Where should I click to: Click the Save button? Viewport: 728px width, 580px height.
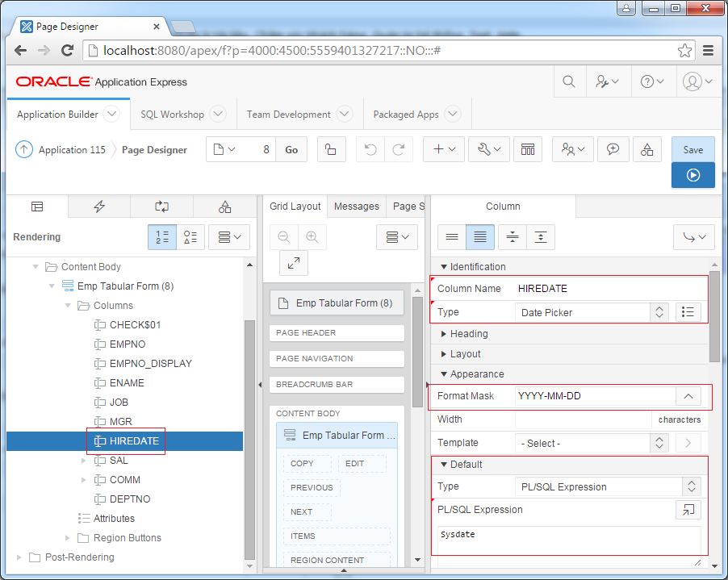pos(692,149)
